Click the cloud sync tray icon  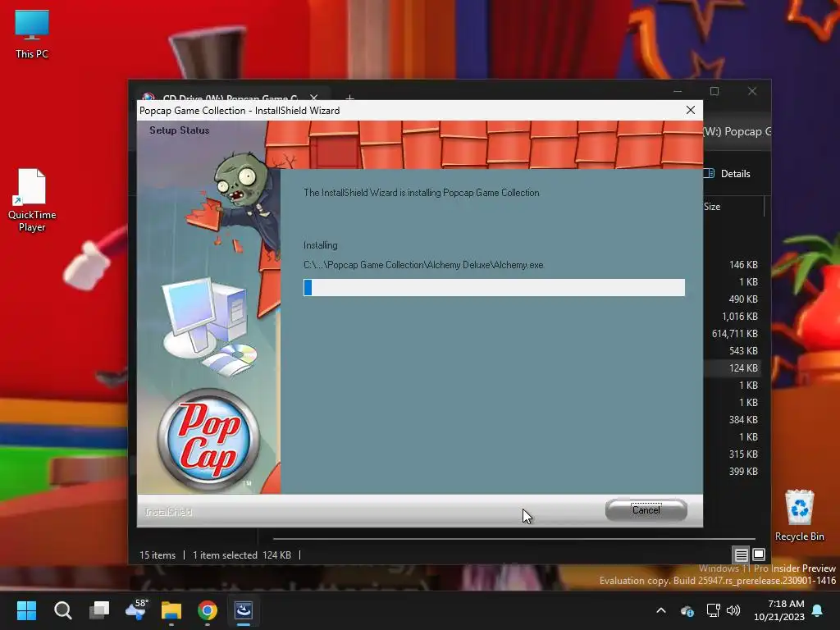[x=687, y=610]
